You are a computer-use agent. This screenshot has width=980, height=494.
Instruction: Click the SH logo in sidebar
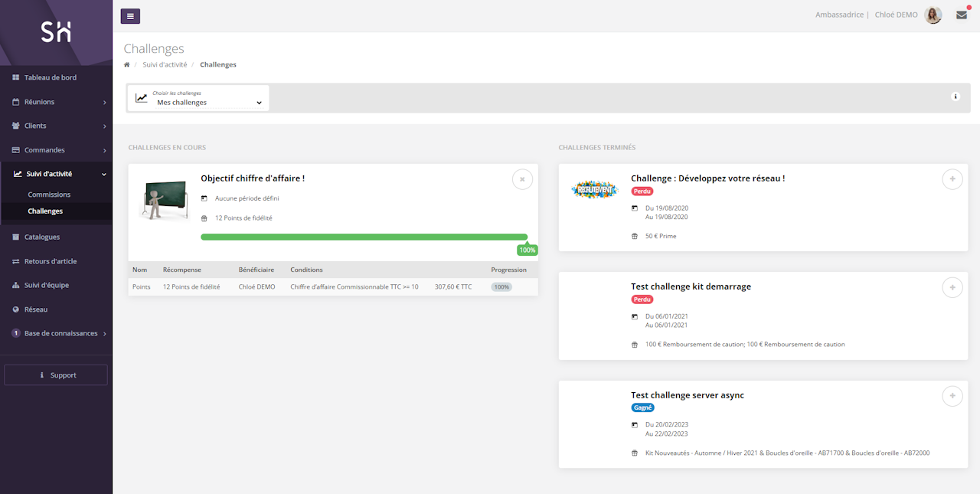coord(56,32)
